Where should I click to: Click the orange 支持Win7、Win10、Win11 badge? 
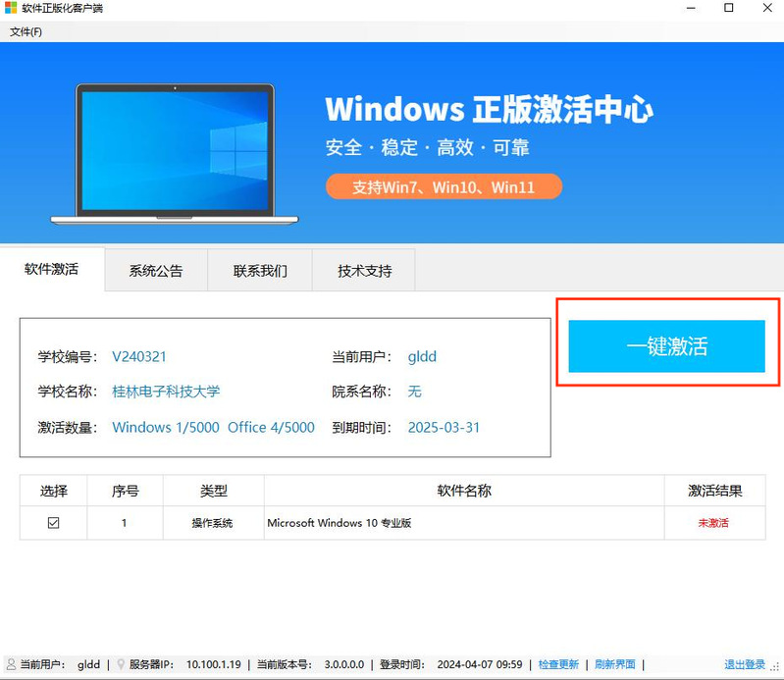click(x=444, y=186)
